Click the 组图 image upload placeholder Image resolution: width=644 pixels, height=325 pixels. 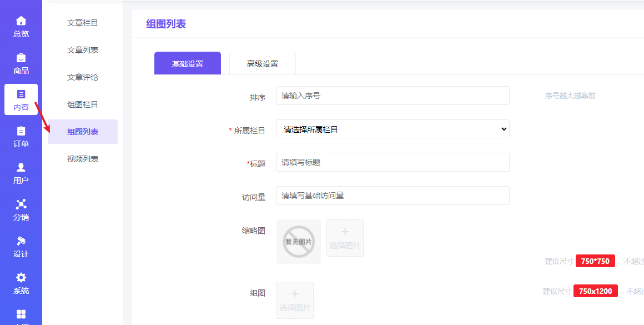tap(295, 300)
